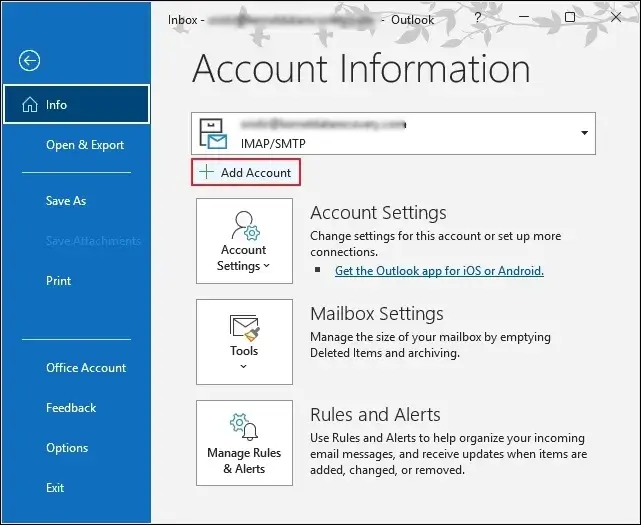The image size is (641, 525).
Task: Click the IMAP/SMTP account type text
Action: (273, 144)
